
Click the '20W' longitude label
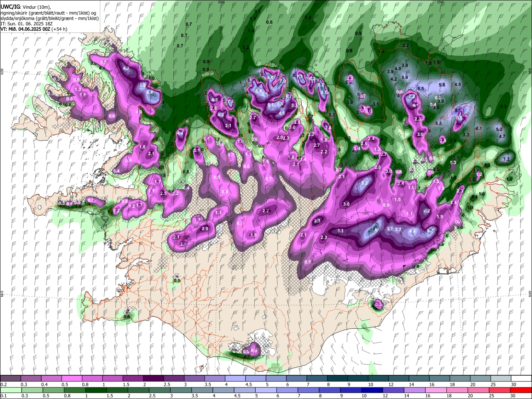click(x=221, y=2)
